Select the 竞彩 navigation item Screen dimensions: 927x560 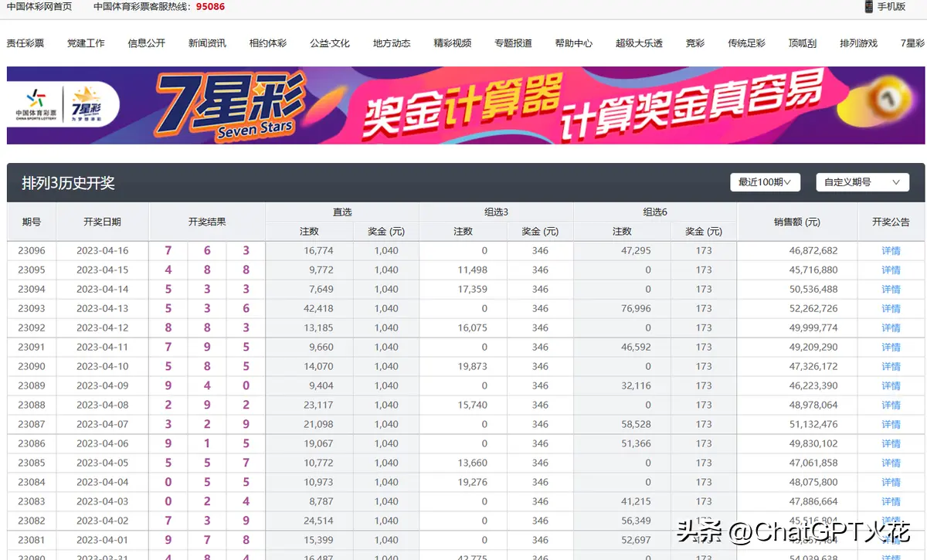695,43
